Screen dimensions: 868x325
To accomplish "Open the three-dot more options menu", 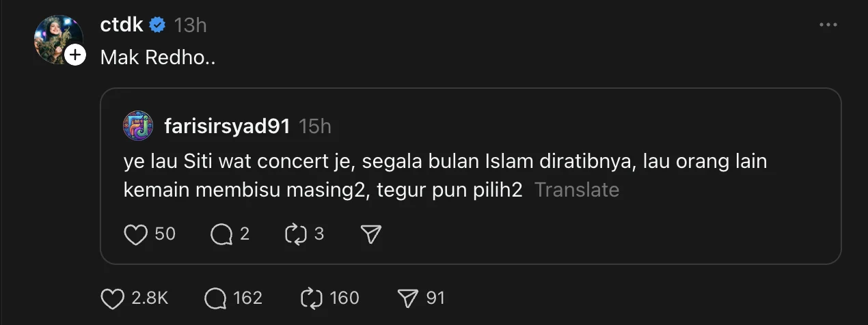I will 828,25.
